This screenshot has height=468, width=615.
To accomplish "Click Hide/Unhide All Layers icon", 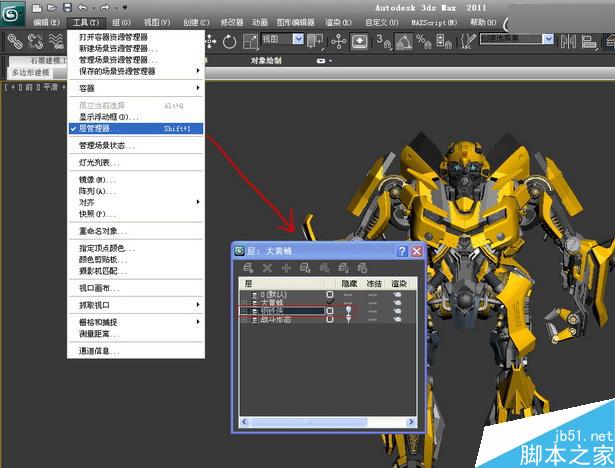I will click(343, 268).
